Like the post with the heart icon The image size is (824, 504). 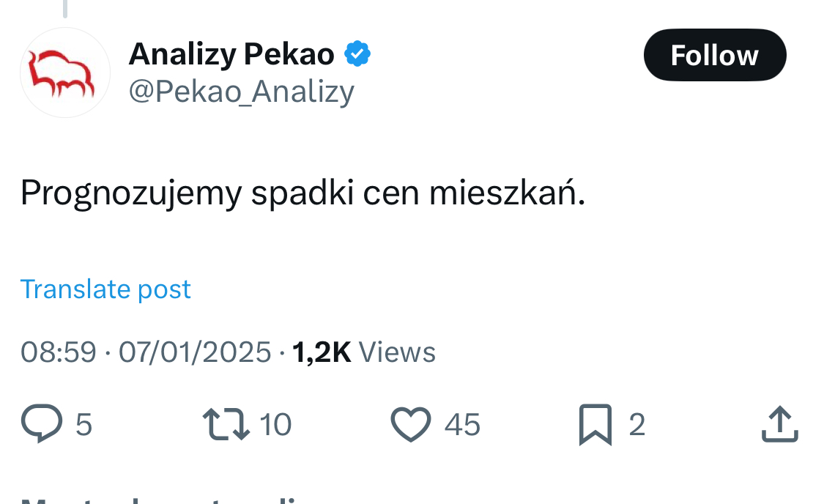(x=410, y=424)
